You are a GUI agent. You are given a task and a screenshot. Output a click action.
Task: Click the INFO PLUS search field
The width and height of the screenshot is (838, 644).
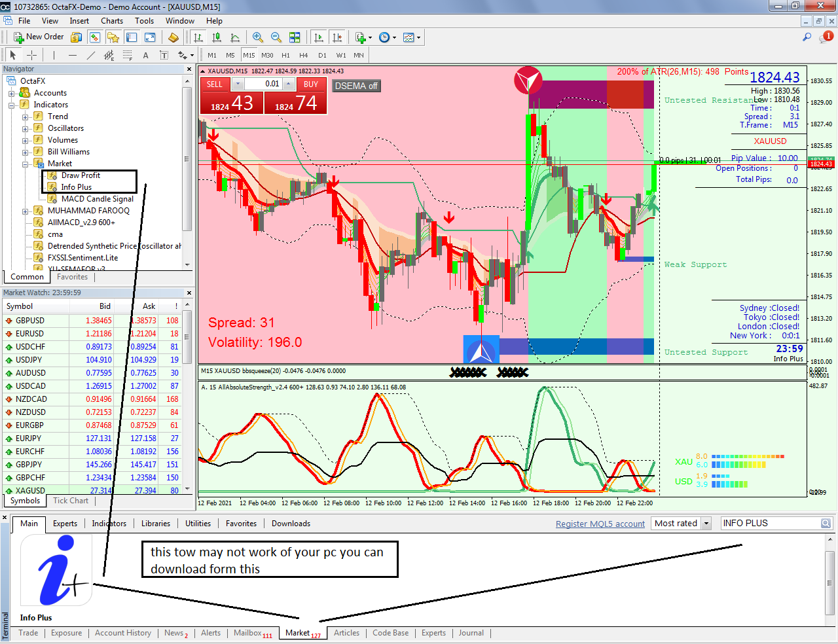[x=771, y=523]
